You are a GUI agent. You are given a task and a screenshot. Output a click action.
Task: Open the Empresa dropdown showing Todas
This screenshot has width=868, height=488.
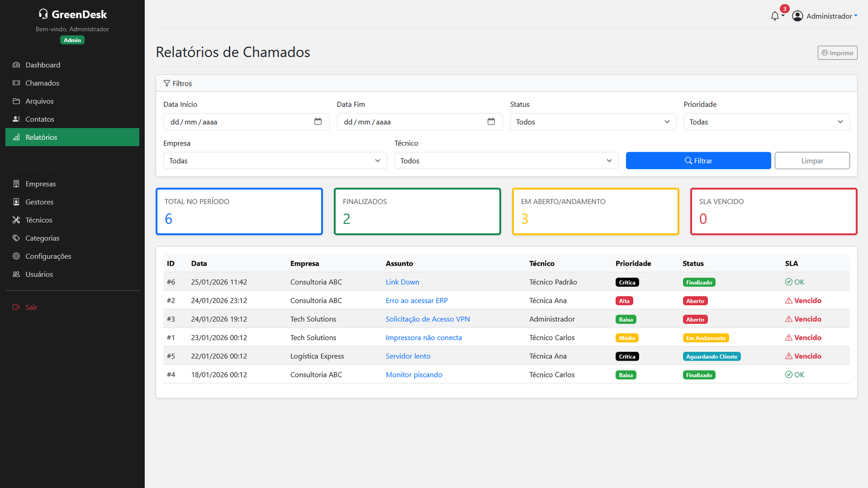pos(275,160)
